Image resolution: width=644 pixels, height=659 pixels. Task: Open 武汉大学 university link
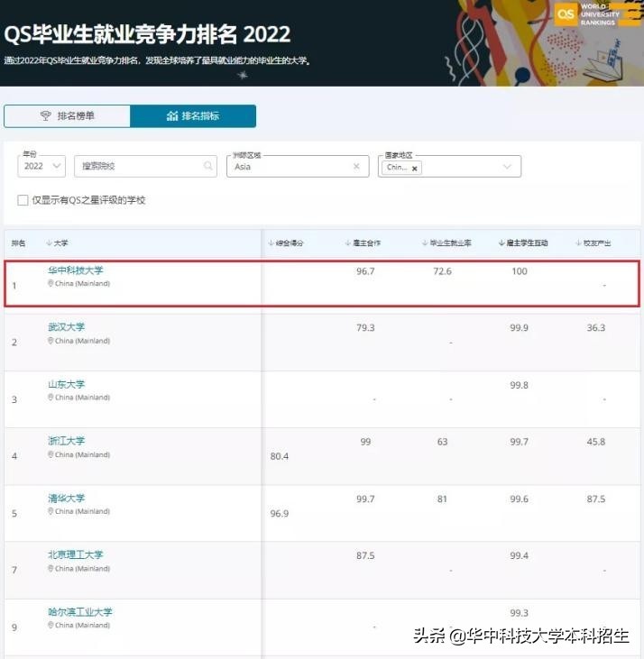pos(67,327)
